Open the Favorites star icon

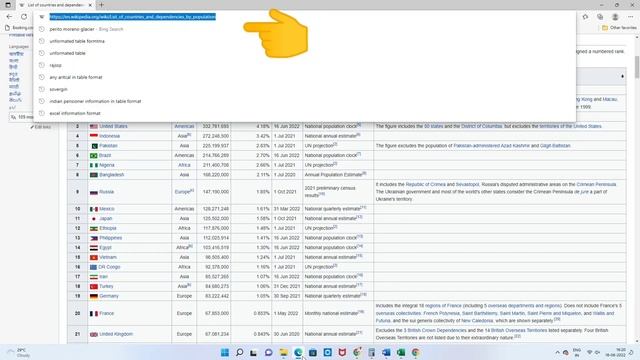tap(585, 17)
